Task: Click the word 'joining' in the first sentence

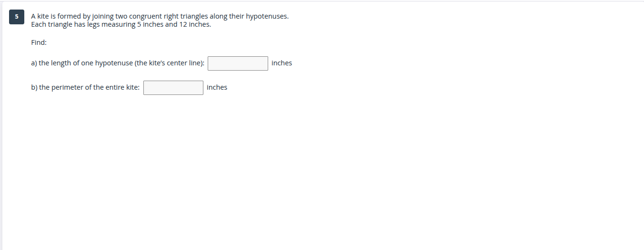Action: click(x=102, y=16)
